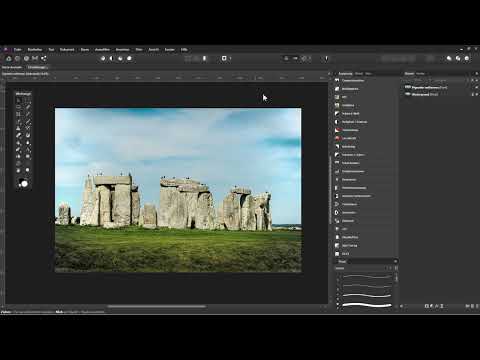This screenshot has width=480, height=360.
Task: Click the canvas horizontal scrollbar
Action: tap(157, 306)
